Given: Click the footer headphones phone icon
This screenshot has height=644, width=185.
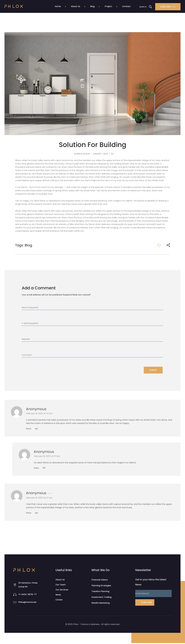Looking at the screenshot, I should [15, 594].
